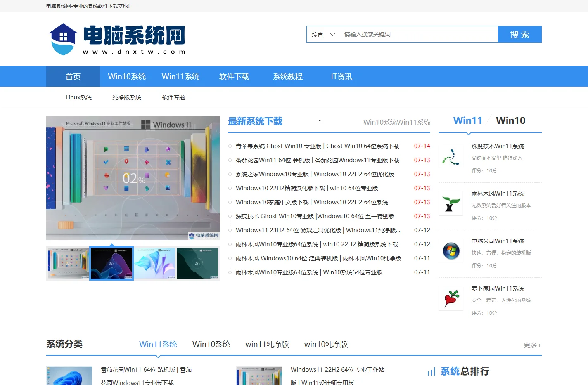Viewport: 588px width, 385px height.
Task: Click the 雨林木风Win11系统 title
Action: pyautogui.click(x=498, y=194)
